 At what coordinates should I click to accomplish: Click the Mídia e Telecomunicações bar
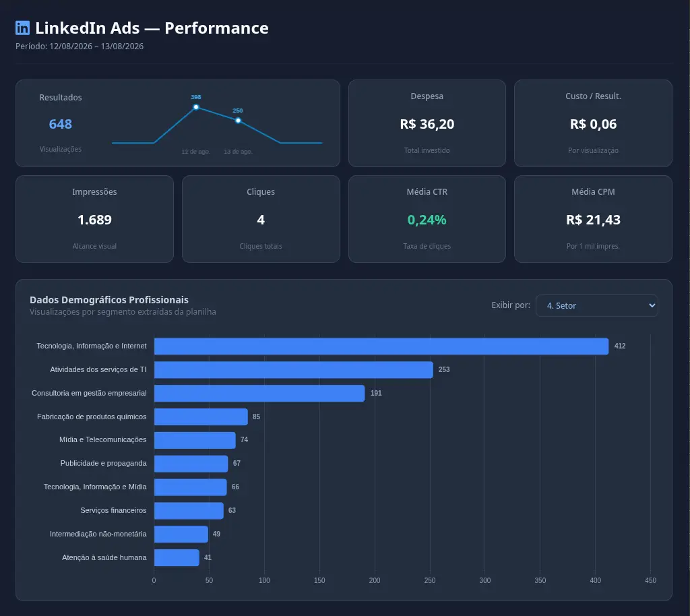[195, 440]
